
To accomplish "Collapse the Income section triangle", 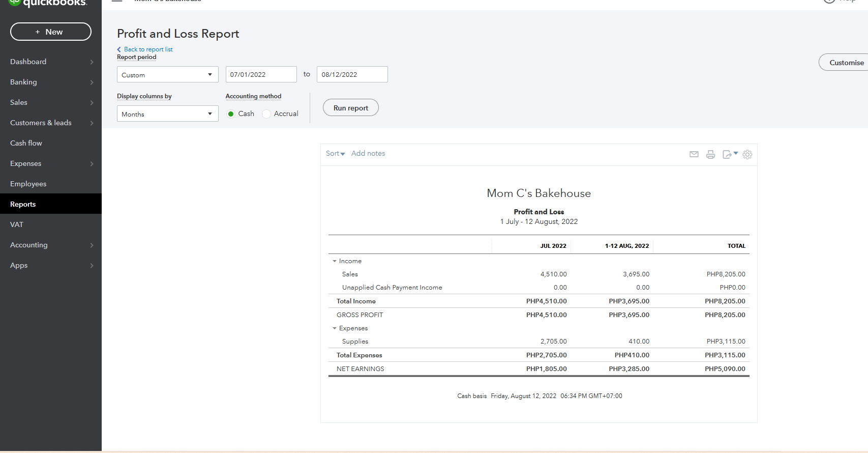I will coord(335,261).
